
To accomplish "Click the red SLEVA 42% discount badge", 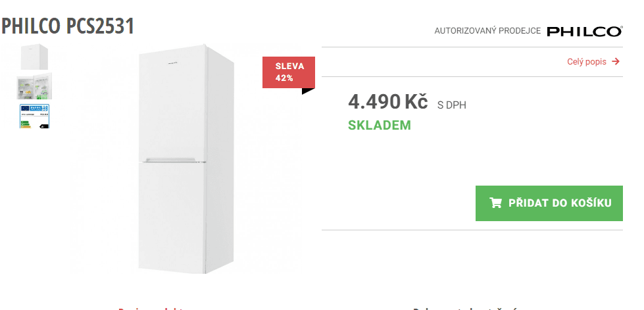I will pos(288,72).
